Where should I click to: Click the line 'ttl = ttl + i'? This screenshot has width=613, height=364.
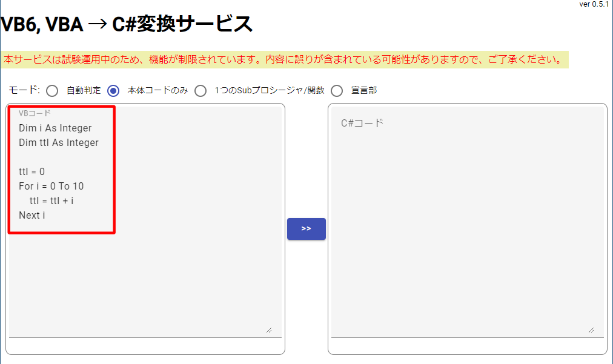pyautogui.click(x=51, y=200)
